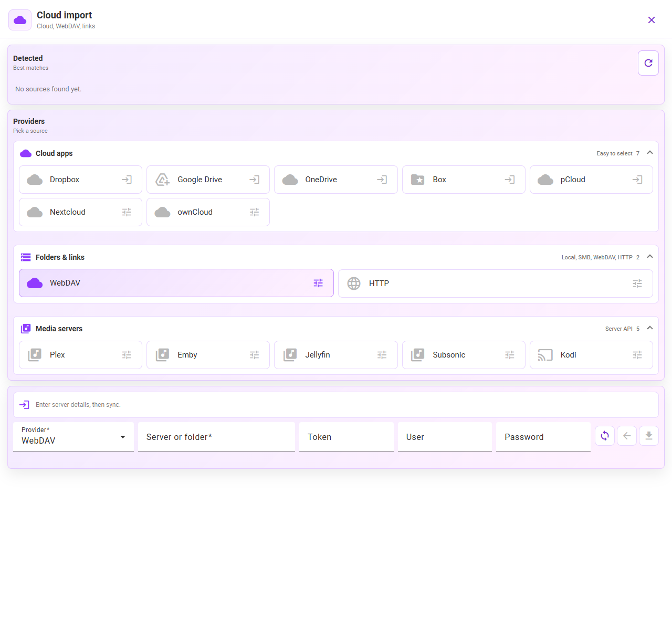The height and width of the screenshot is (630, 672).
Task: Click the 'Cloud import' title text
Action: click(64, 15)
